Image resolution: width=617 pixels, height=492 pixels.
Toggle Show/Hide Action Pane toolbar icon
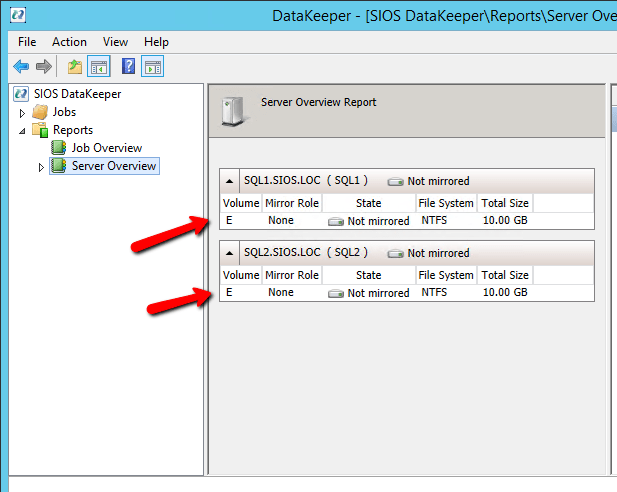tap(152, 67)
